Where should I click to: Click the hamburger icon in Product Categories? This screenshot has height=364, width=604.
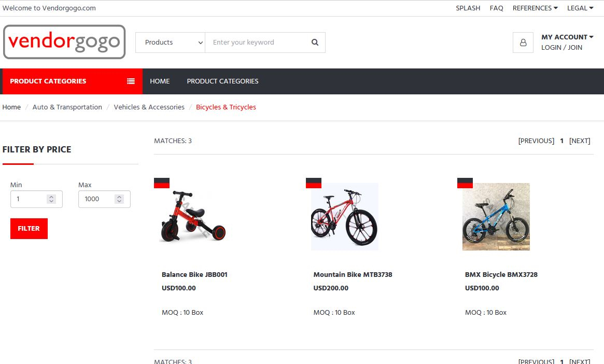[x=131, y=81]
